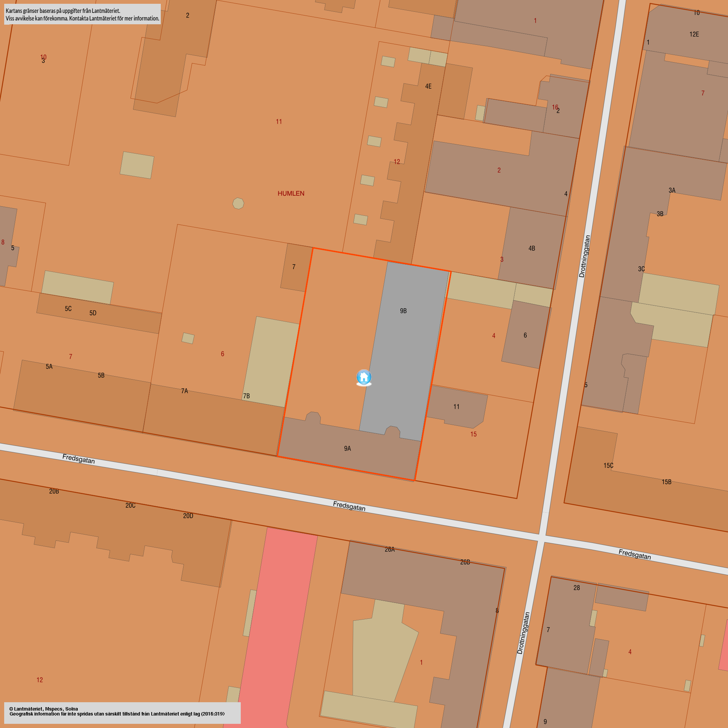Viewport: 728px width, 728px height.
Task: Click the central Fredsgatan street label
Action: coord(349,506)
